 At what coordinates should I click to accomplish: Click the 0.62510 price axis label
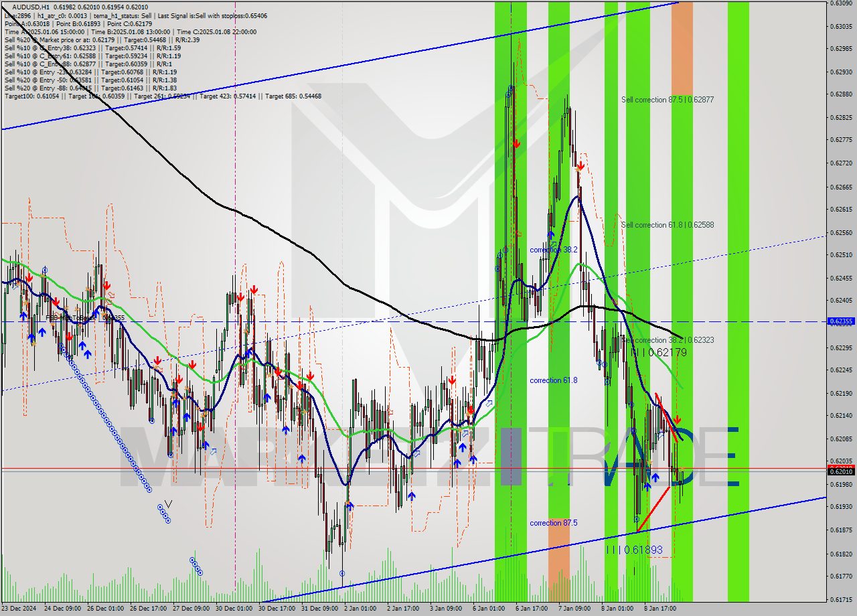pyautogui.click(x=841, y=255)
